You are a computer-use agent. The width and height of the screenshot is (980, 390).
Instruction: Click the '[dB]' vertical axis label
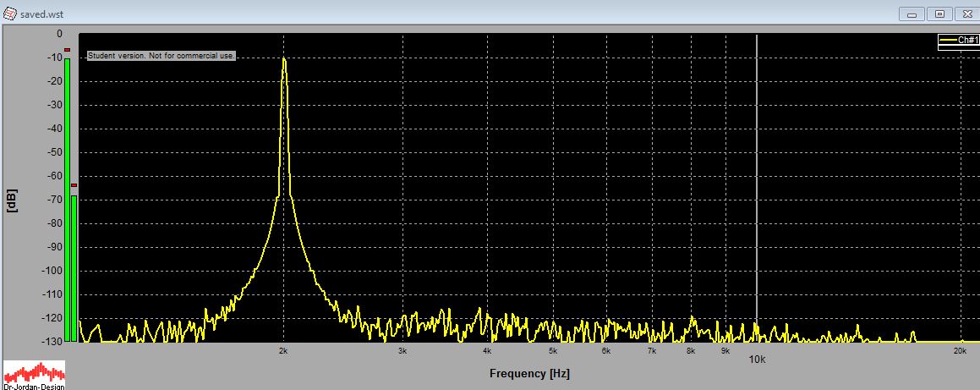pyautogui.click(x=12, y=200)
